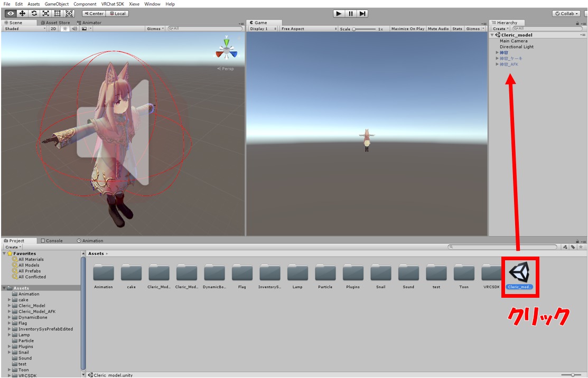The image size is (588, 378).
Task: Select the Move tool in the toolbar
Action: pos(22,13)
